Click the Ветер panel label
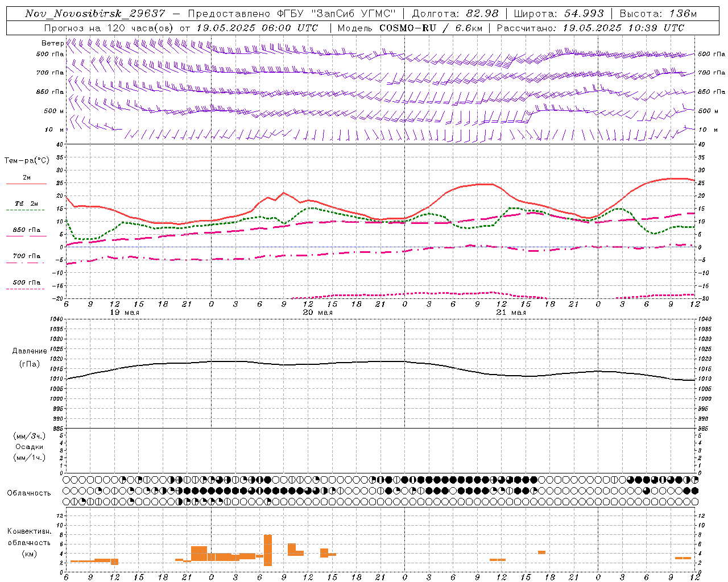Image resolution: width=728 pixels, height=582 pixels. pos(52,43)
